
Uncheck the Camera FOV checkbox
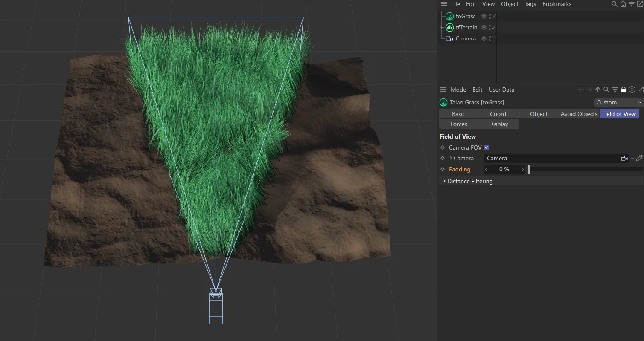click(x=486, y=147)
